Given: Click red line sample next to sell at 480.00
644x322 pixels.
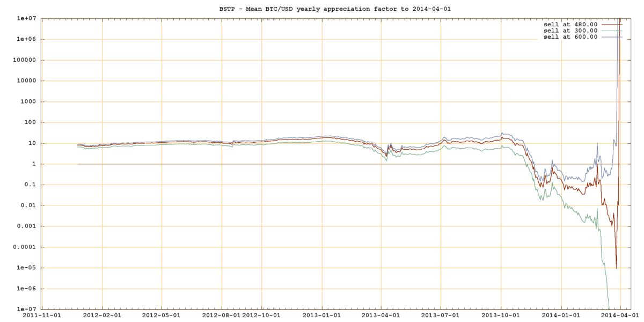Looking at the screenshot, I should (612, 24).
